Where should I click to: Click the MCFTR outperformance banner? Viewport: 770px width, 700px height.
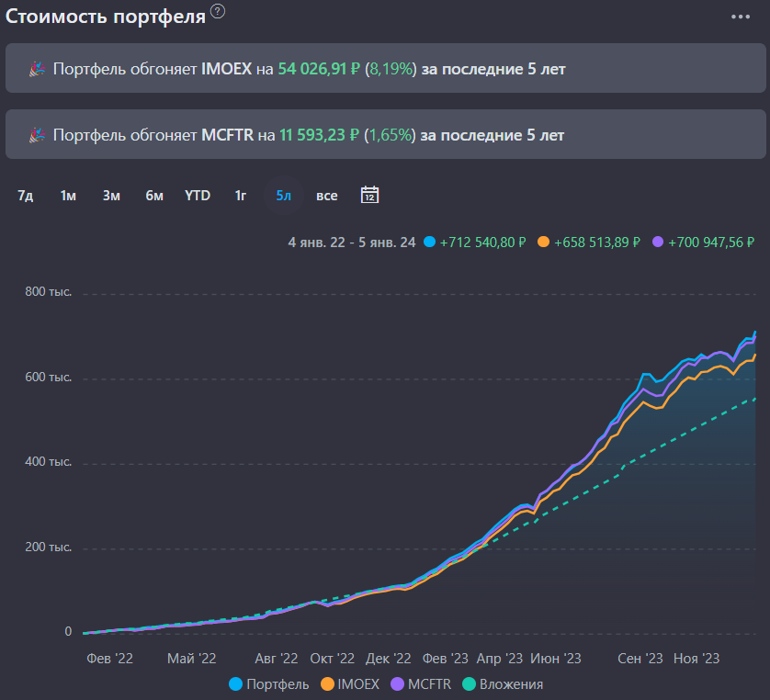click(386, 134)
